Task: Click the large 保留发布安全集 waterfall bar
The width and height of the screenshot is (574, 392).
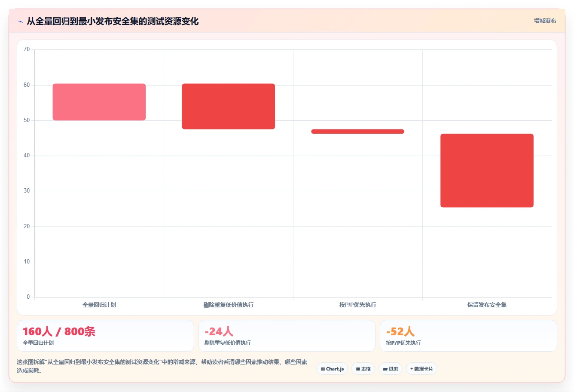Action: tap(487, 171)
